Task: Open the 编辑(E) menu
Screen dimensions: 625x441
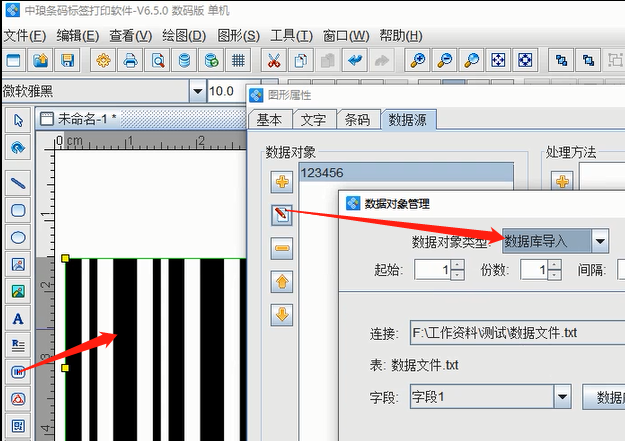Action: [x=77, y=36]
